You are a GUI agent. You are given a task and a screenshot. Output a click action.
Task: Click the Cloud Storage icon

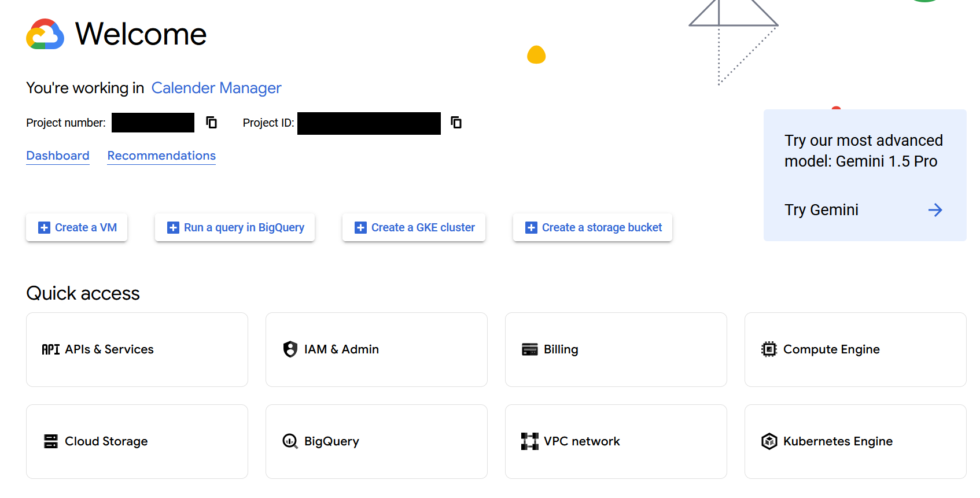point(51,441)
